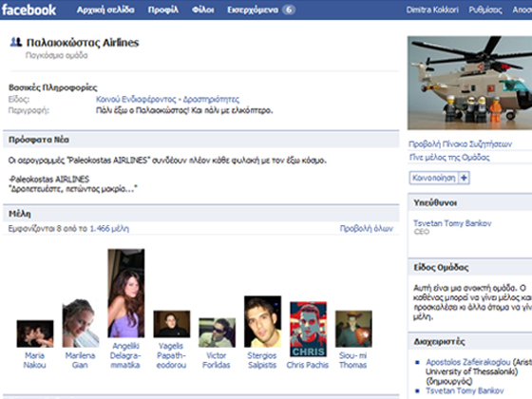This screenshot has width=532, height=399.
Task: Open Maria Nakou's profile photo
Action: click(x=35, y=333)
